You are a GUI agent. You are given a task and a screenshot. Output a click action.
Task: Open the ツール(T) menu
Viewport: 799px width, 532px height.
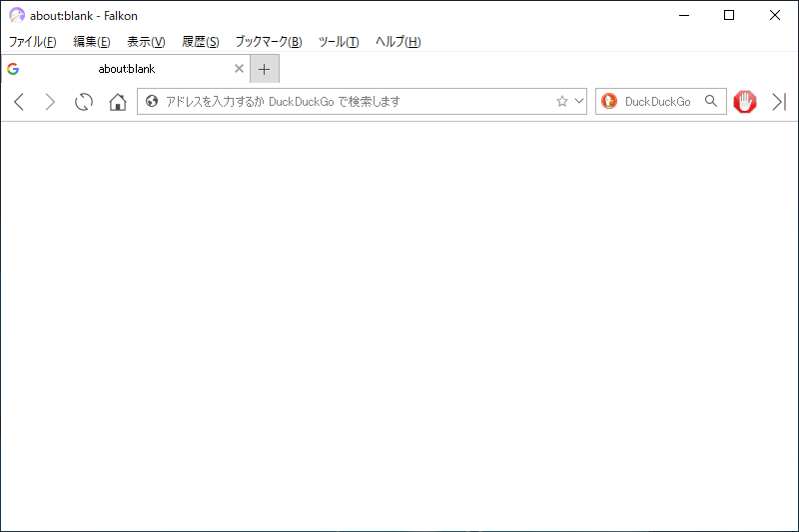tap(339, 42)
